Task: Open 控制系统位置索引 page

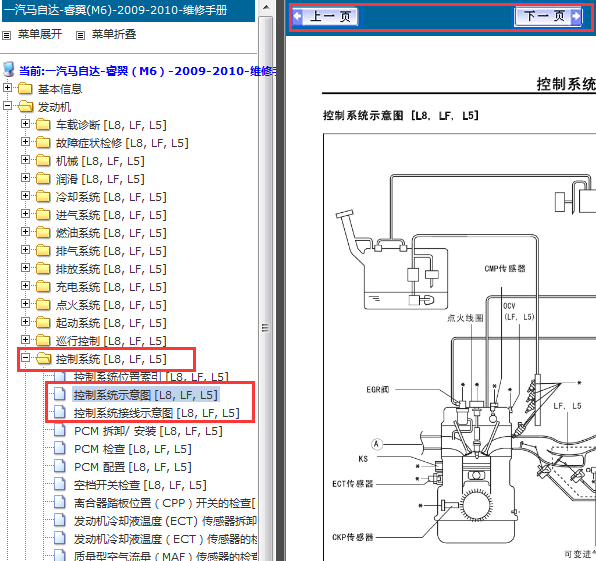Action: (x=151, y=377)
